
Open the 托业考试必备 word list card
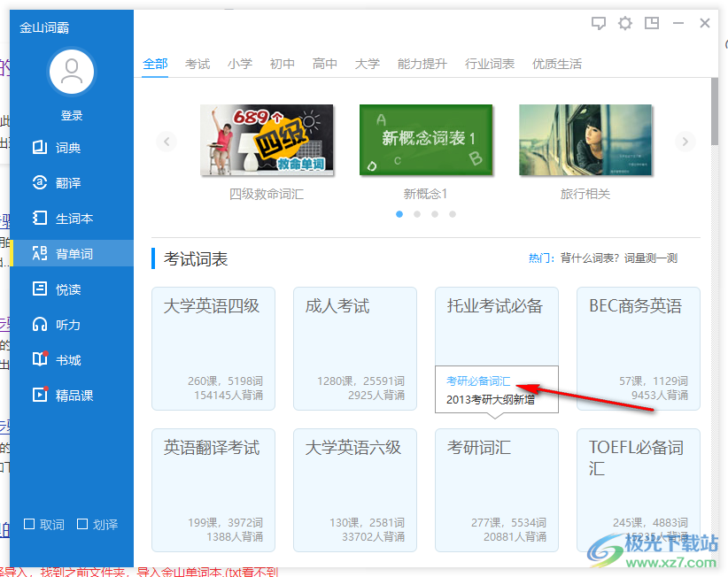coord(497,327)
